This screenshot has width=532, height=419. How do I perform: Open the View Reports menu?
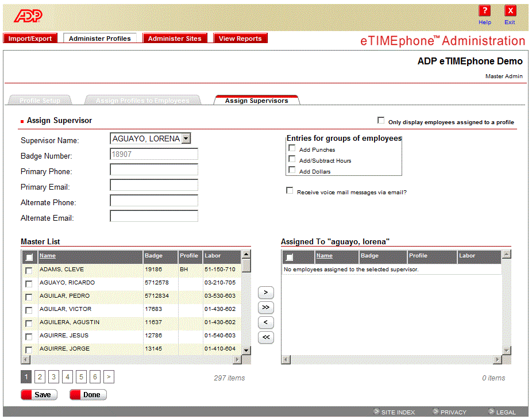pyautogui.click(x=240, y=39)
